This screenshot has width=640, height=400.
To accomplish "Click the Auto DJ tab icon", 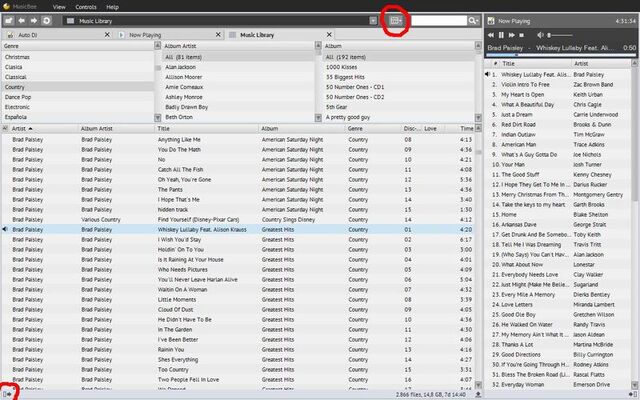I will [10, 35].
